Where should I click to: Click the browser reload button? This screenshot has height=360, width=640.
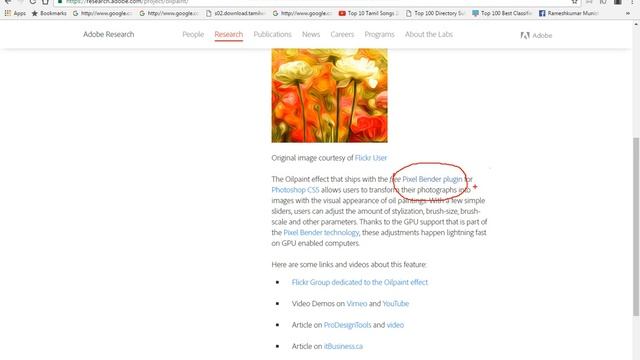[x=33, y=2]
